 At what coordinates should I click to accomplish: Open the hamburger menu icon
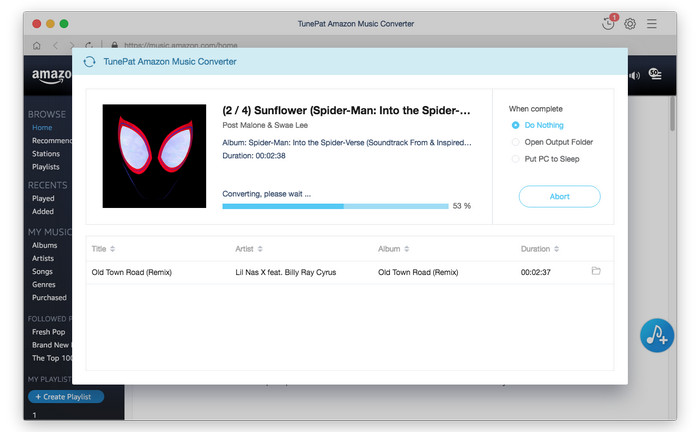652,24
